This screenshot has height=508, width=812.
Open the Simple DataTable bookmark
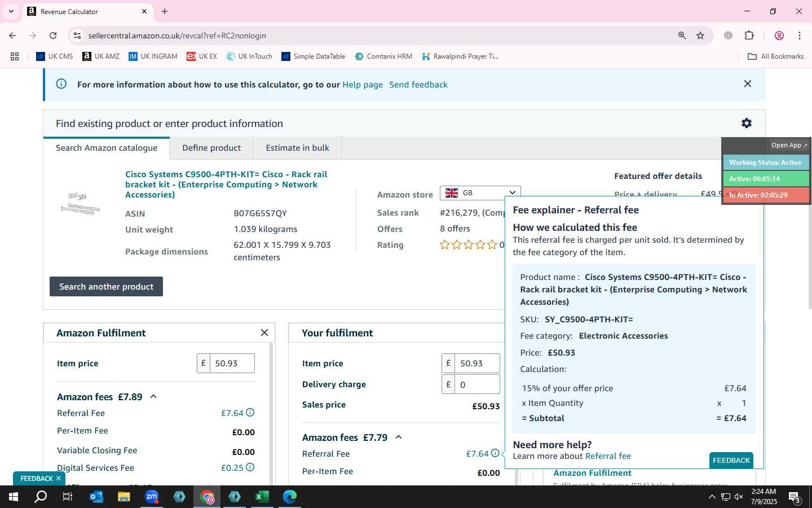(x=314, y=56)
